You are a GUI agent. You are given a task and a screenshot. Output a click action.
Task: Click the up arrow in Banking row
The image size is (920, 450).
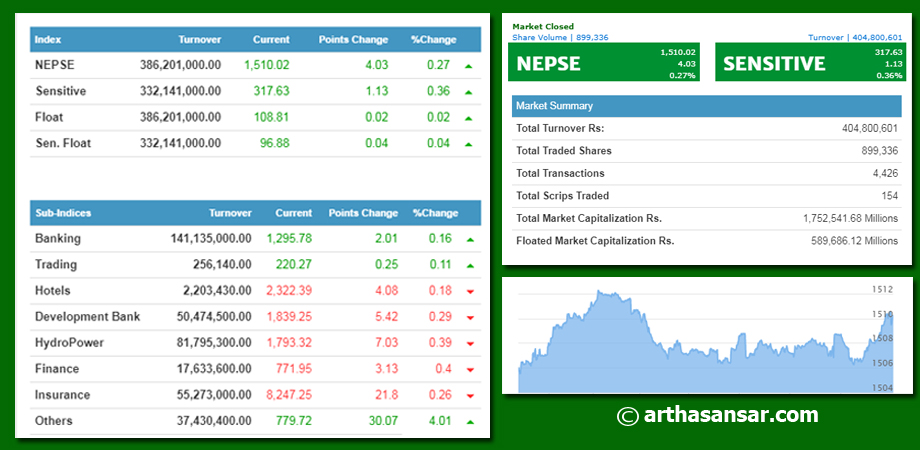click(x=470, y=239)
